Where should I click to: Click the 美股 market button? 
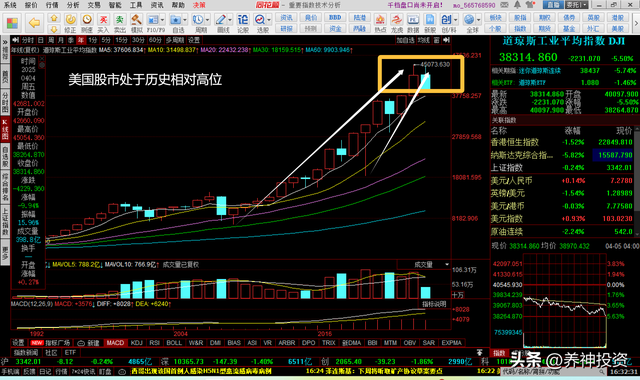(x=618, y=29)
